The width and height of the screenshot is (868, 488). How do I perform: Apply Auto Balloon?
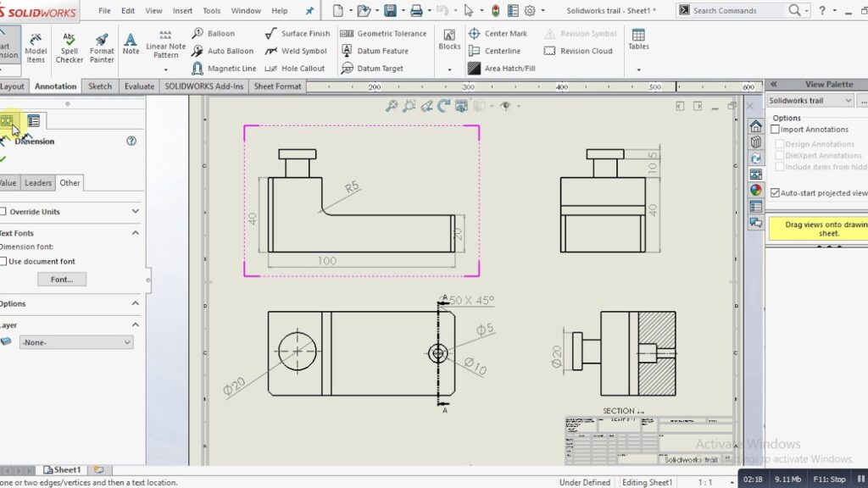click(x=223, y=51)
